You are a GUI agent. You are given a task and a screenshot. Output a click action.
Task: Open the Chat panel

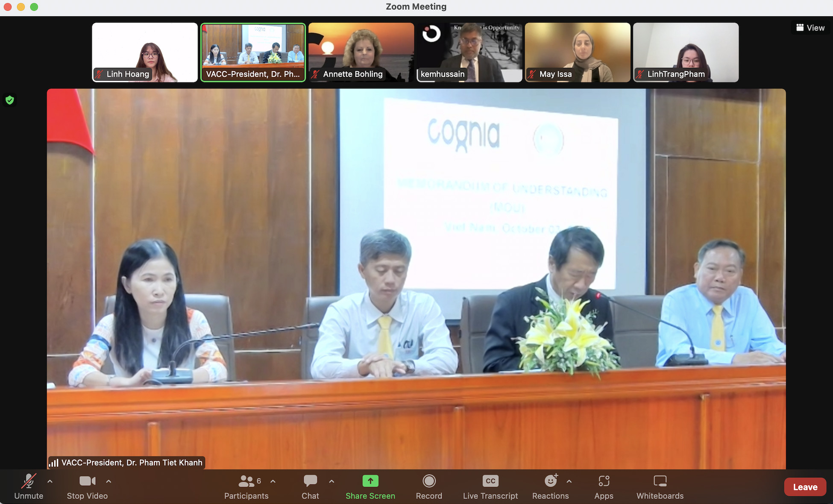pos(310,486)
